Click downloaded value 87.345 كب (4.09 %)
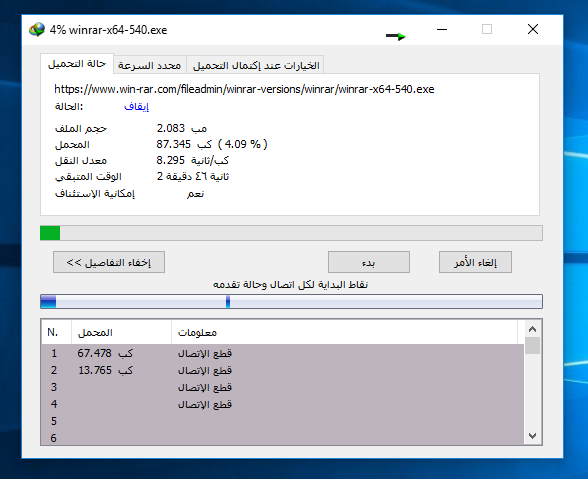588x479 pixels. point(212,144)
